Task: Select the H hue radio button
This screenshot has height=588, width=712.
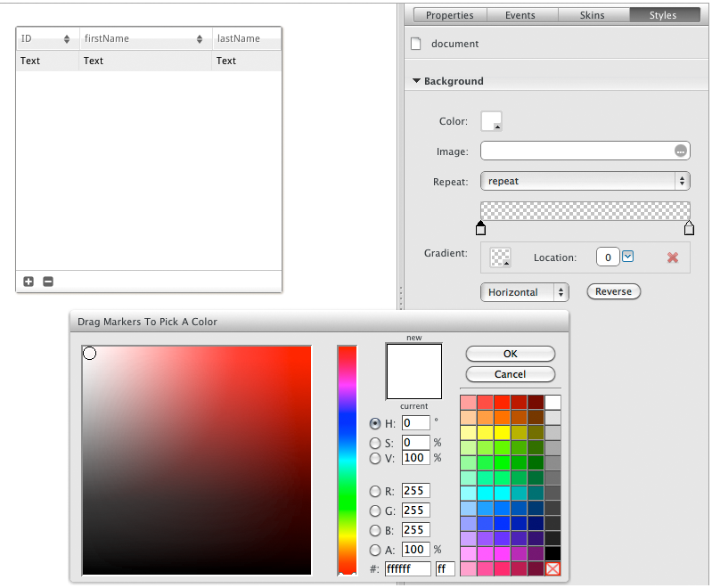Action: 375,423
